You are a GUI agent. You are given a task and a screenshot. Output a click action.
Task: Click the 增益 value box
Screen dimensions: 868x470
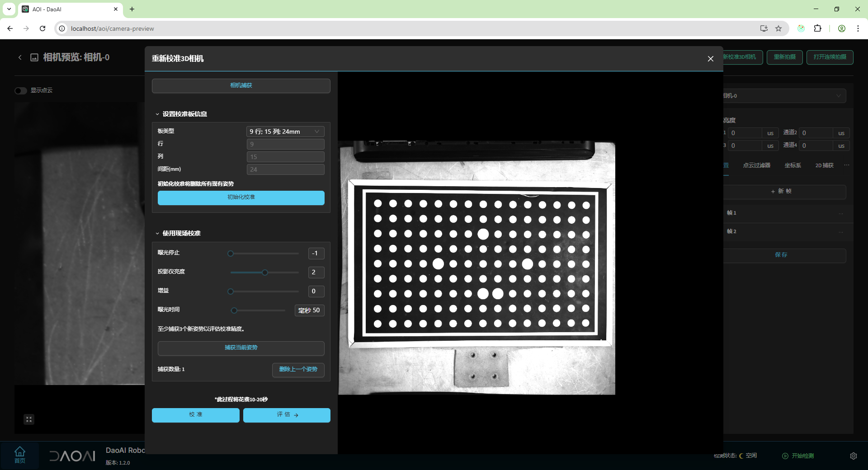(x=316, y=291)
